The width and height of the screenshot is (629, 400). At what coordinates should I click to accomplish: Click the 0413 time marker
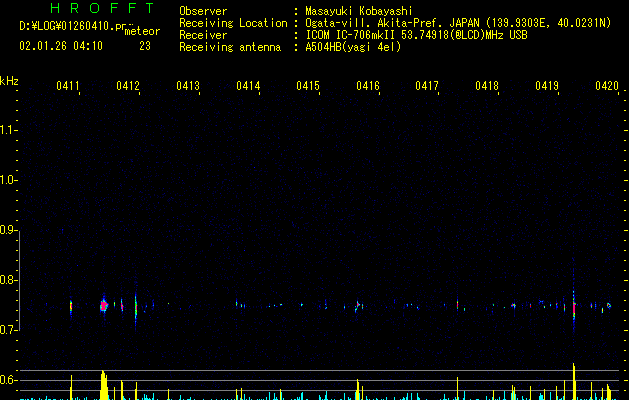[188, 85]
